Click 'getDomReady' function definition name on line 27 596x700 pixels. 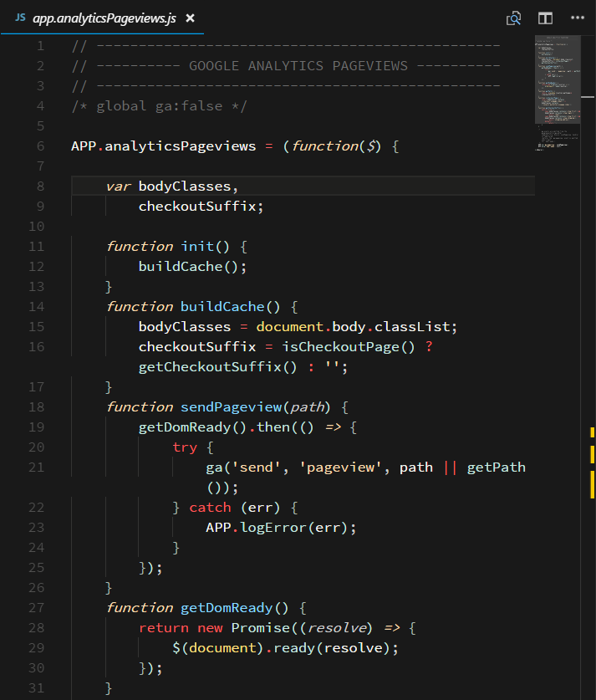[x=227, y=609]
